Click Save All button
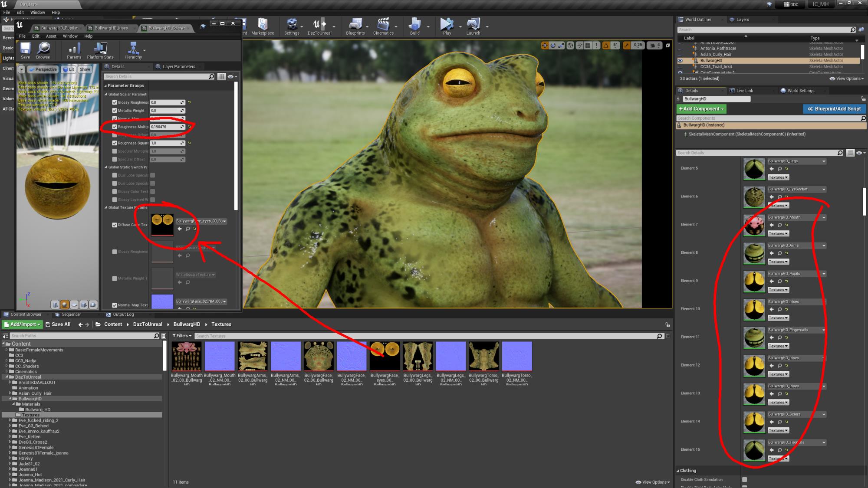The height and width of the screenshot is (488, 868). 58,324
